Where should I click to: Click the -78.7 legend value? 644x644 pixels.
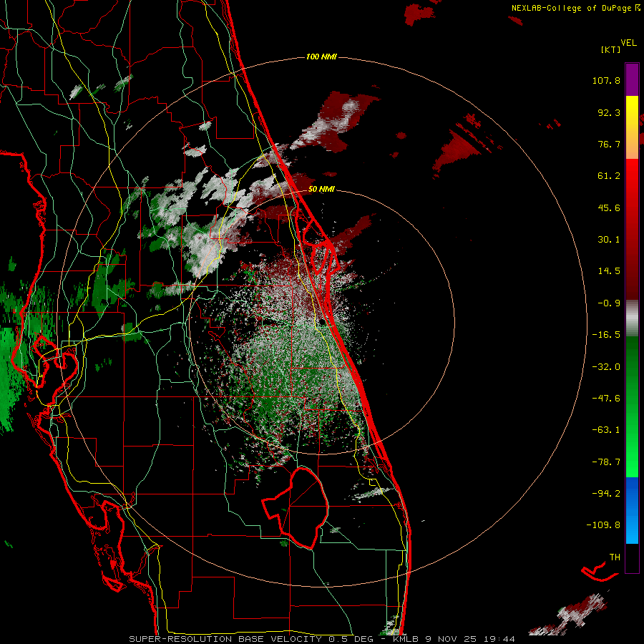(606, 462)
